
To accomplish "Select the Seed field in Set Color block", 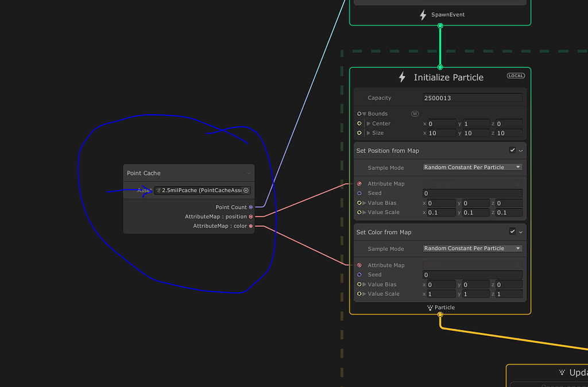I will point(472,274).
